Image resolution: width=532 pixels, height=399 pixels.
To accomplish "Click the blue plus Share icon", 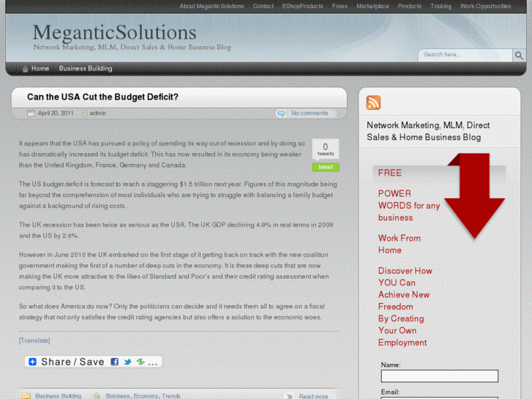I will [33, 362].
